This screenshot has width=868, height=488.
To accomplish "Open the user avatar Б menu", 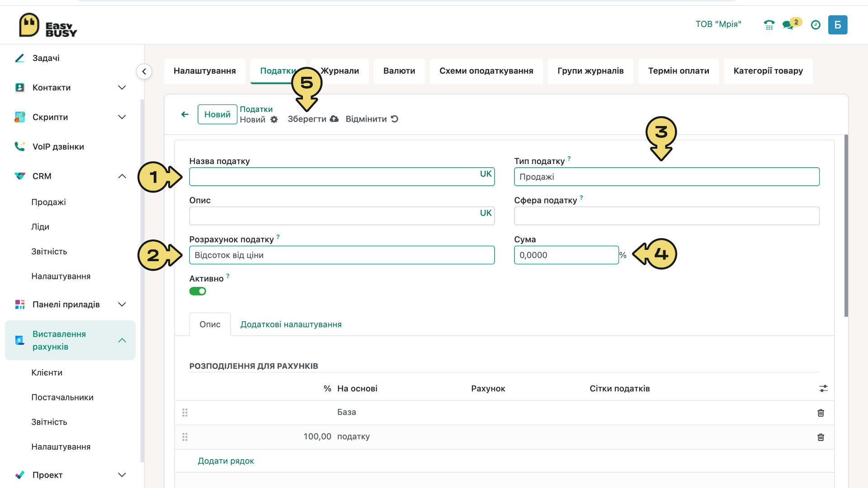I will pyautogui.click(x=838, y=25).
